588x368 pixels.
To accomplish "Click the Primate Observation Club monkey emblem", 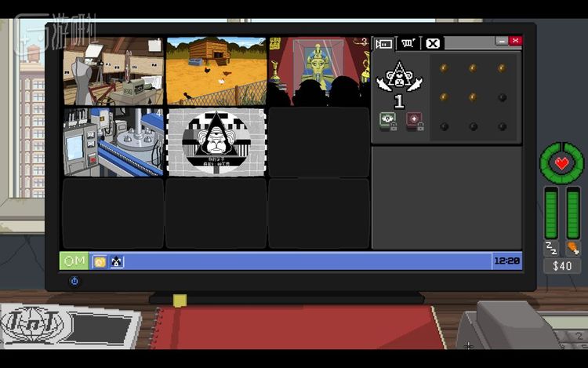I will point(400,77).
